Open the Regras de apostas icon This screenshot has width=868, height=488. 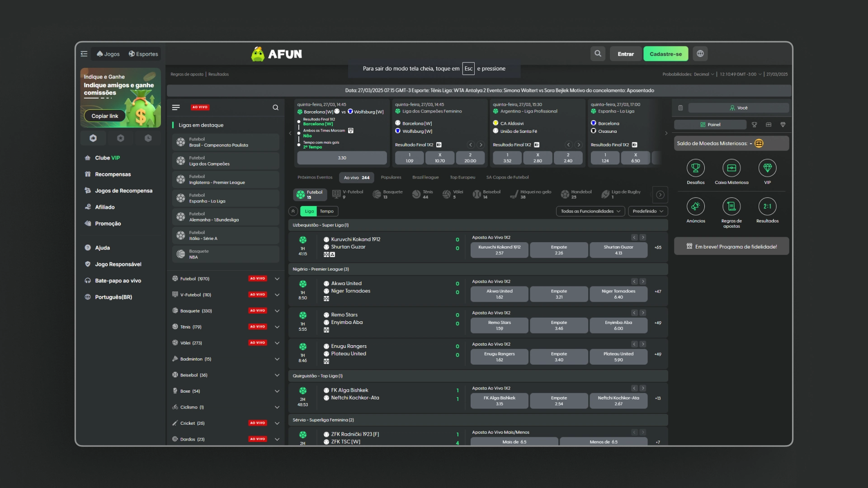tap(731, 206)
